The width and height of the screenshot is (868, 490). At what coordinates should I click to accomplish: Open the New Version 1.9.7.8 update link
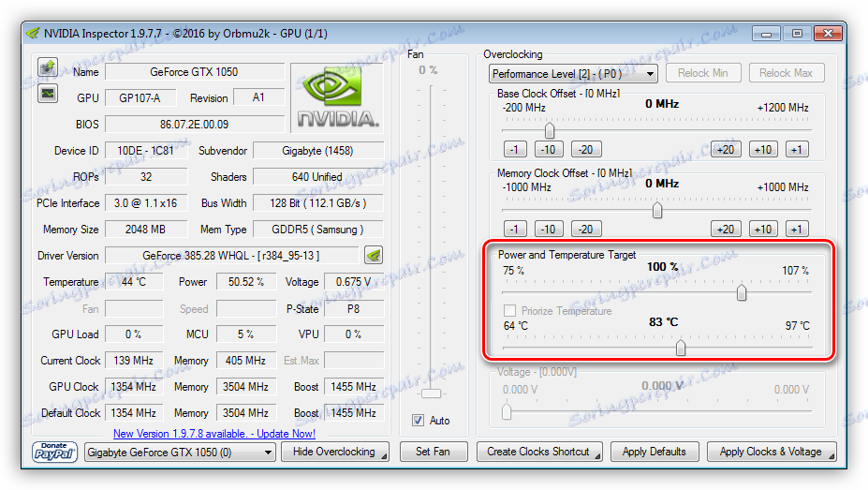click(214, 434)
